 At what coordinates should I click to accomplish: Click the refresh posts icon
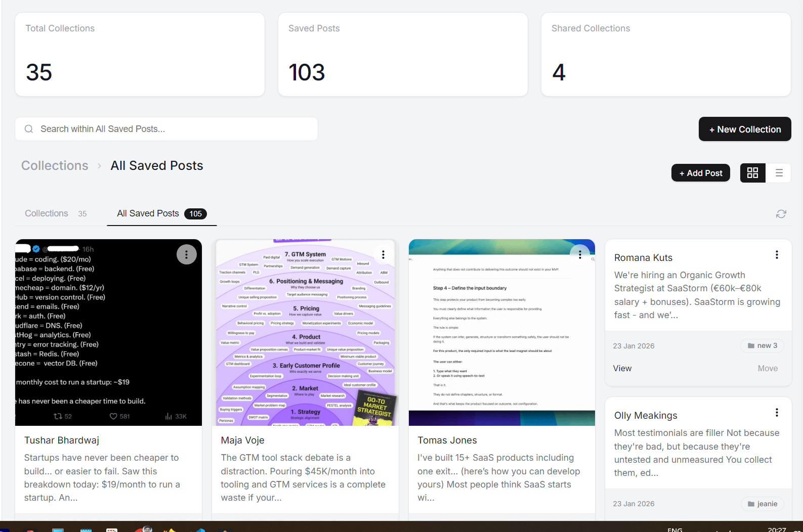click(x=781, y=214)
